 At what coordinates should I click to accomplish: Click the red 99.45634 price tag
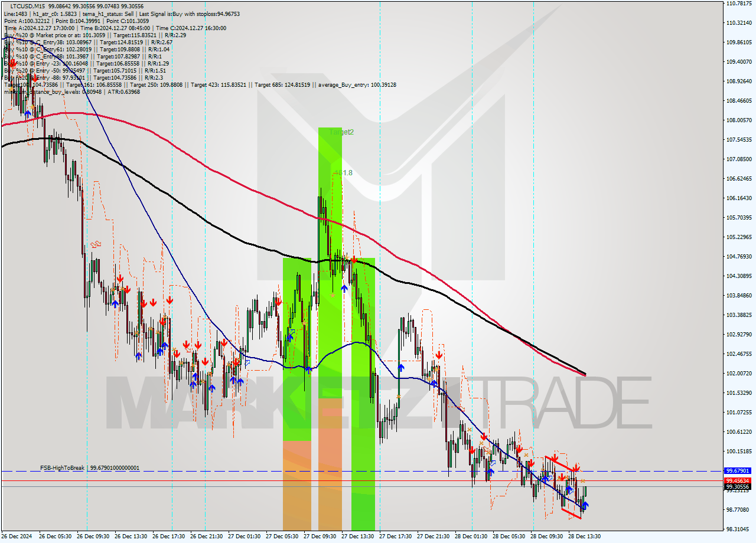point(738,481)
